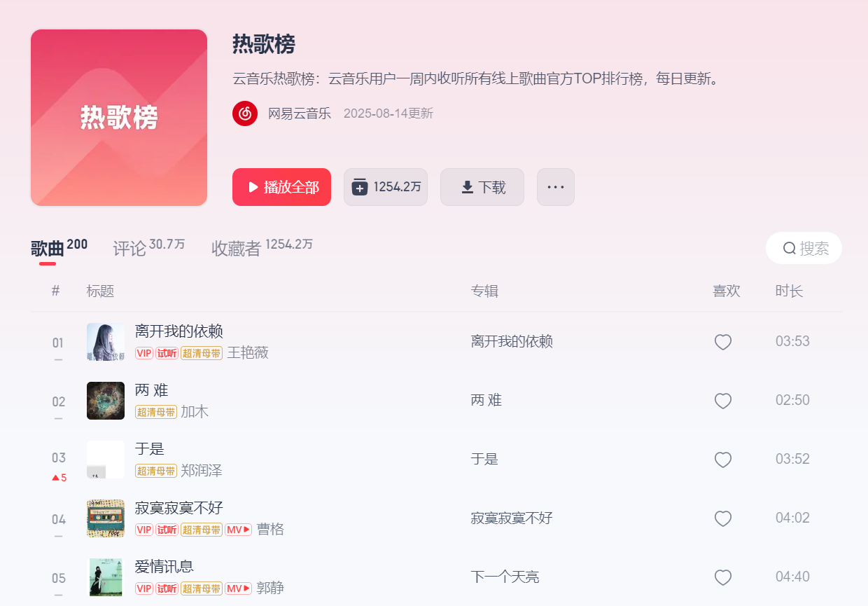
Task: Like the song 离开我的依赖 with the heart
Action: (x=723, y=342)
